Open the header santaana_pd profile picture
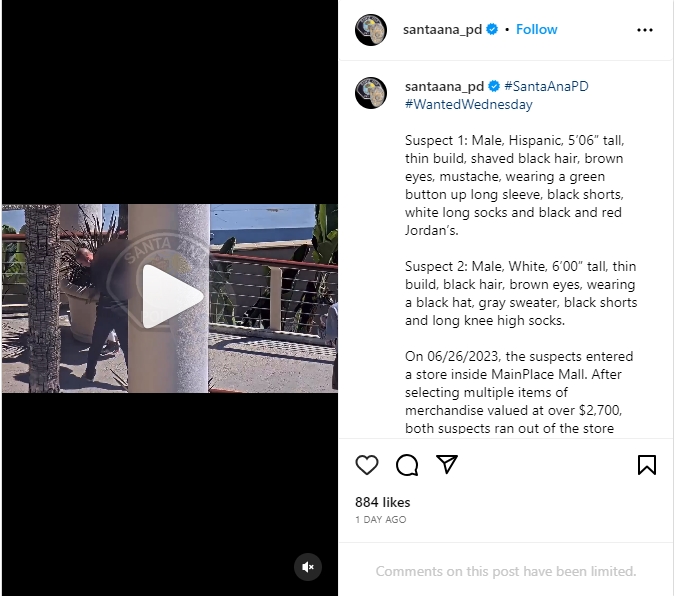676x596 pixels. tap(371, 30)
